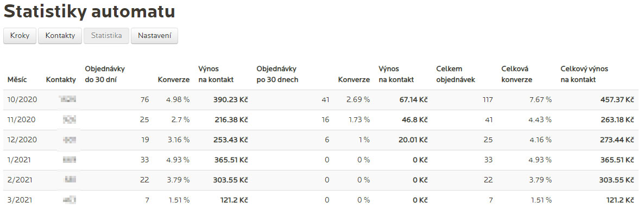Open the Kroky tab
The height and width of the screenshot is (215, 644).
(x=20, y=36)
